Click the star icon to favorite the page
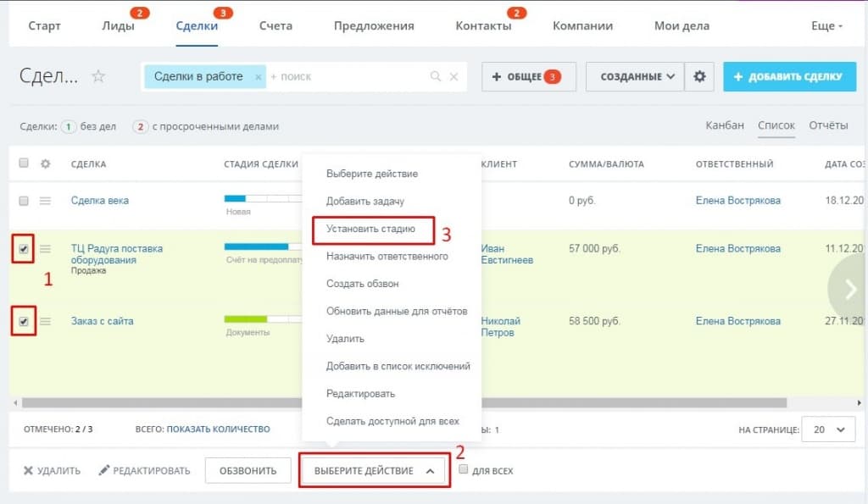868x504 pixels. tap(98, 76)
